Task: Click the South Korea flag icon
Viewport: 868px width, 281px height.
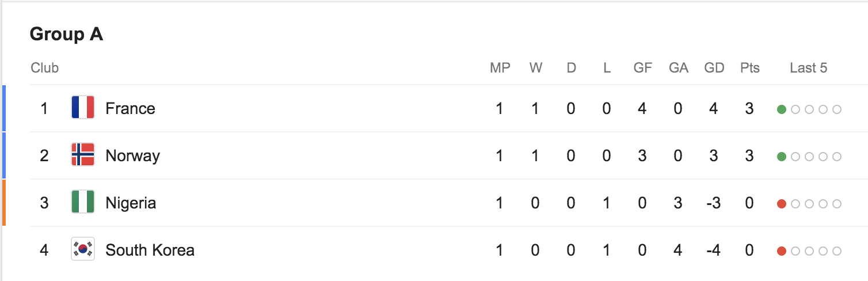Action: (x=83, y=249)
